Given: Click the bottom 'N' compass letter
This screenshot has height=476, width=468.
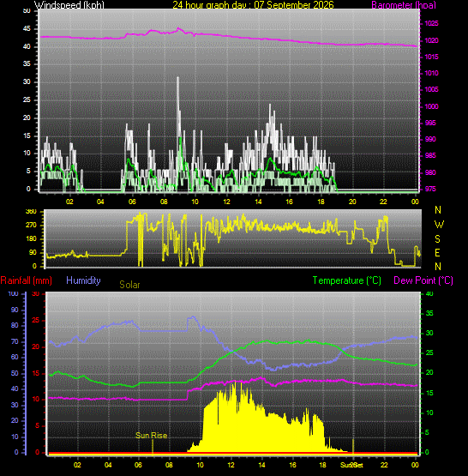Looking at the screenshot, I should click(x=438, y=267).
